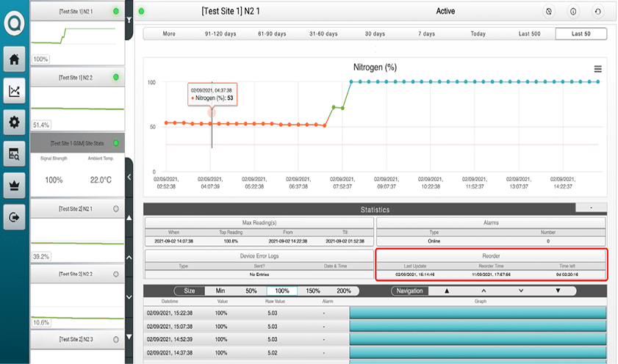618x364 pixels.
Task: Open the report search sidebar icon
Action: (14, 153)
